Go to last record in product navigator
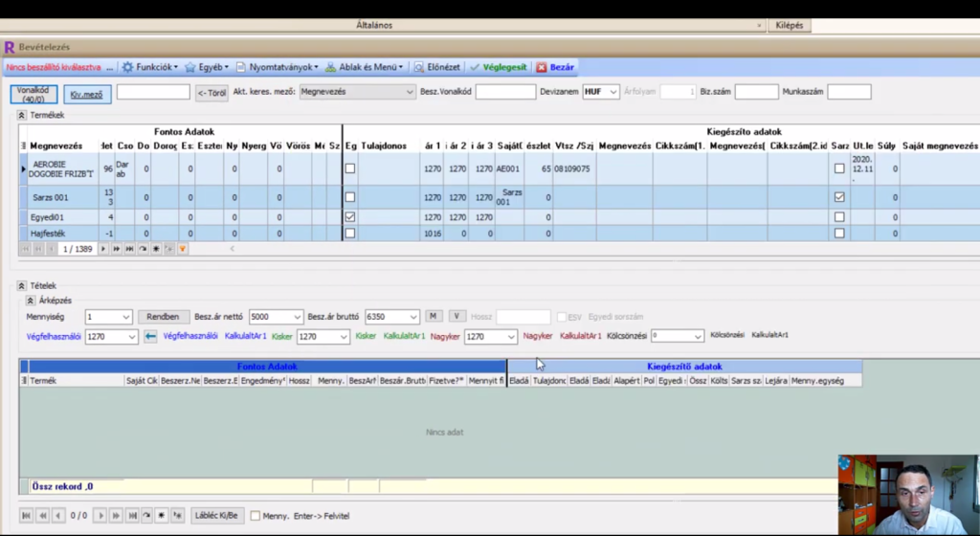The image size is (980, 536). coord(129,249)
